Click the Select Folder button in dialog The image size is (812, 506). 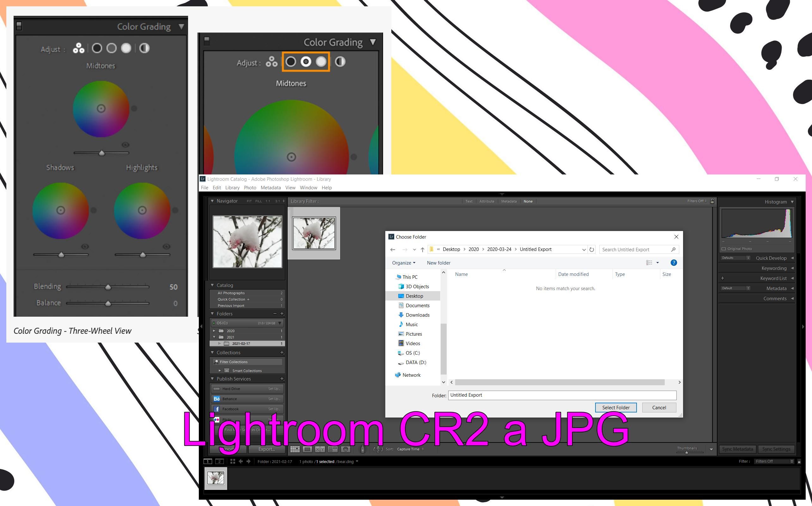[x=614, y=406]
